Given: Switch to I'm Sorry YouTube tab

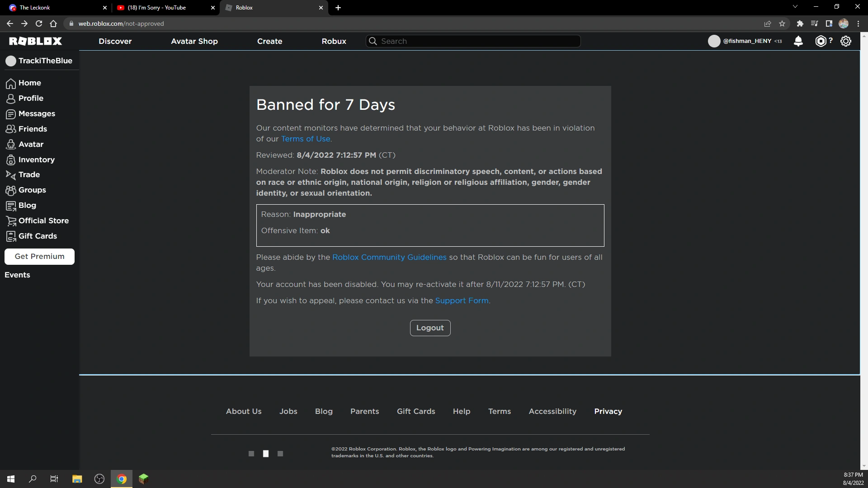Looking at the screenshot, I should tap(157, 8).
